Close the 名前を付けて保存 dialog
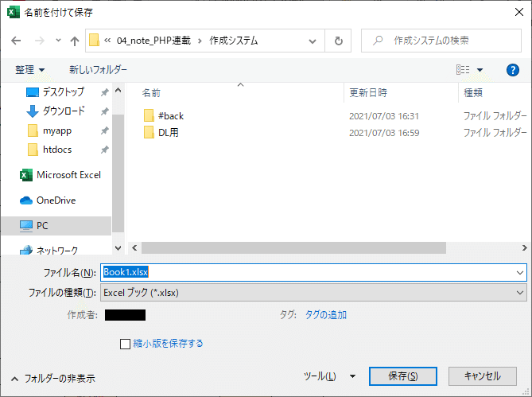532x397 pixels. [518, 12]
